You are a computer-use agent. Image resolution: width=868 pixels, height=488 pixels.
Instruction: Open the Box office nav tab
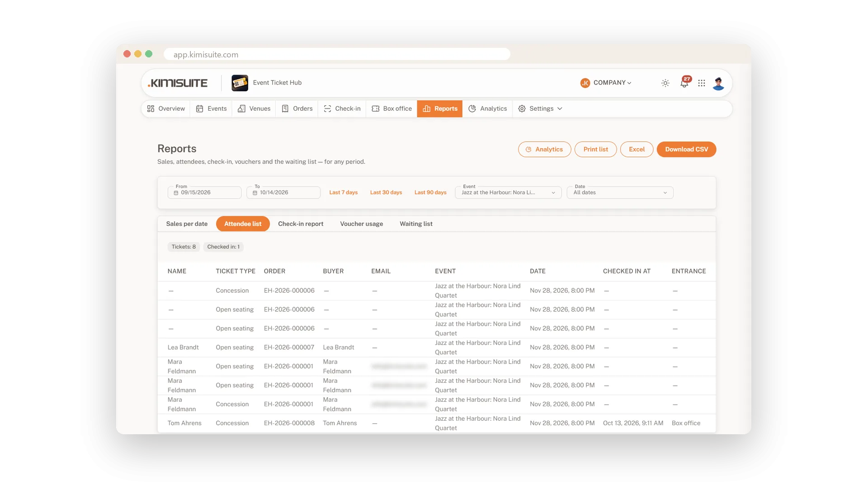tap(392, 109)
